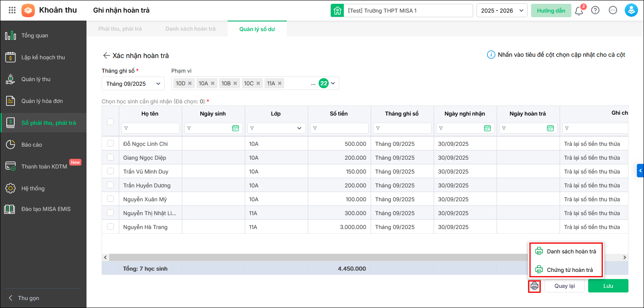644x308 pixels.
Task: Click the notification bell icon
Action: point(579,11)
